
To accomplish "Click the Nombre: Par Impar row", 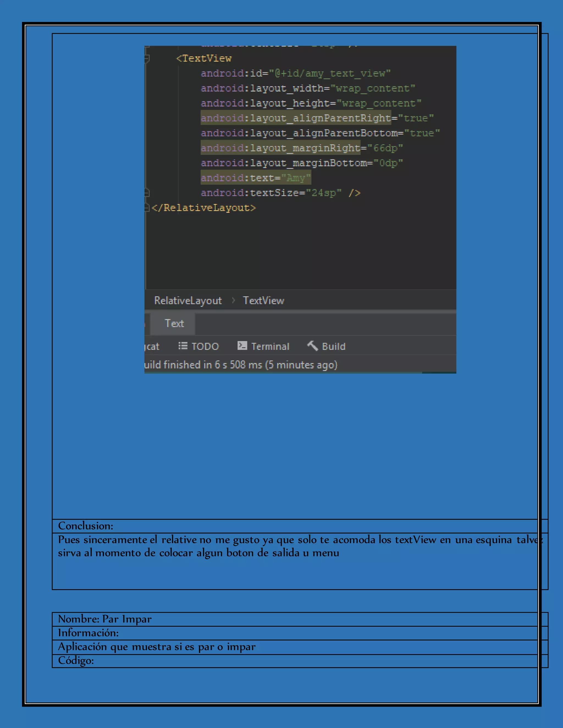I will [x=300, y=619].
